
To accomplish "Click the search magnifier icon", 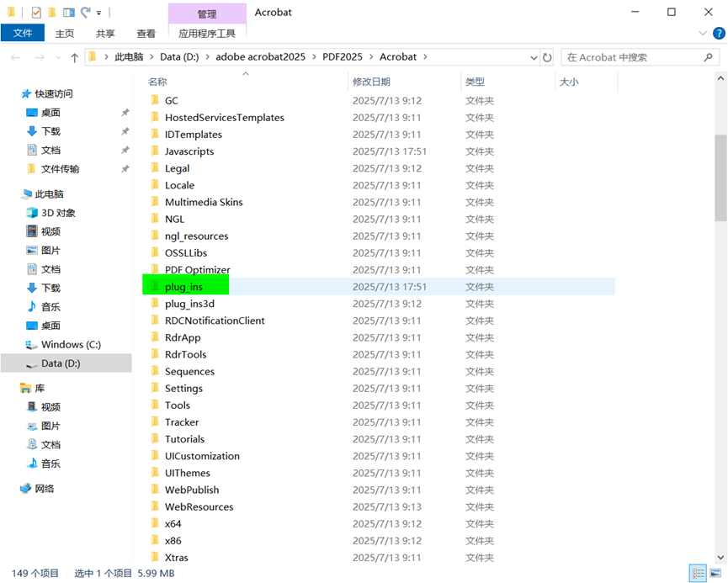I will coord(708,57).
